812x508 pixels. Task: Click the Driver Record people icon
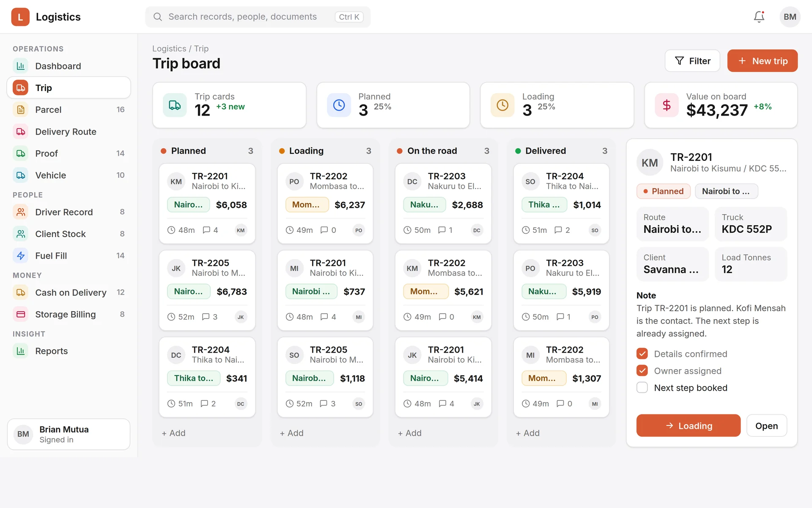(21, 212)
